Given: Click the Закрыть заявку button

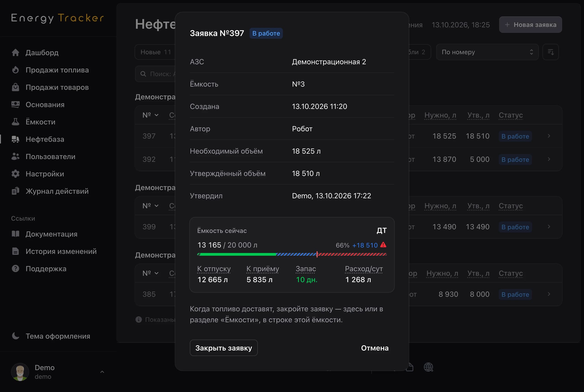Looking at the screenshot, I should click(x=224, y=348).
